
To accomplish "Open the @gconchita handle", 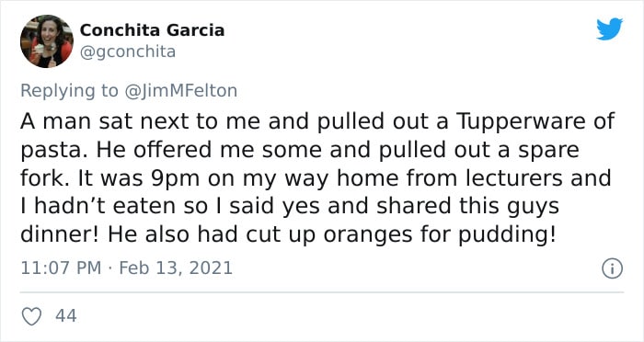I will click(127, 51).
